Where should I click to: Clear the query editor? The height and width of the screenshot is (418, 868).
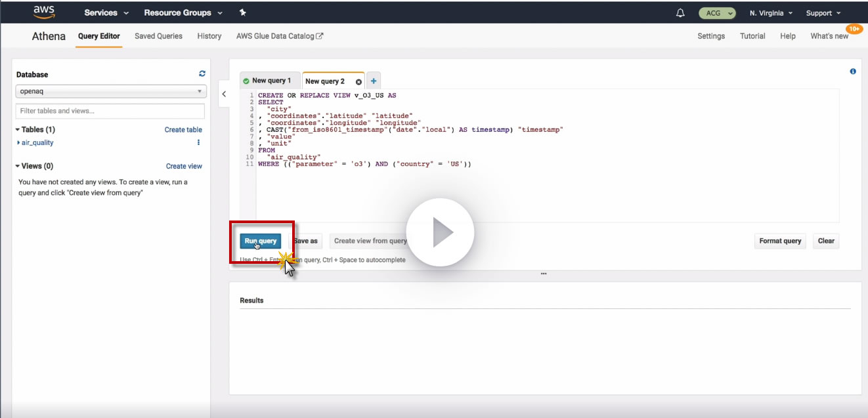(826, 241)
